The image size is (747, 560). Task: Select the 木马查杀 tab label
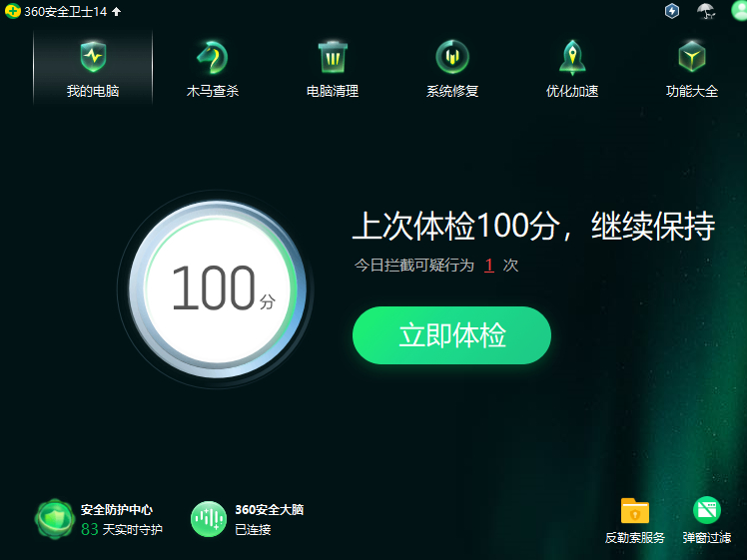pyautogui.click(x=213, y=91)
